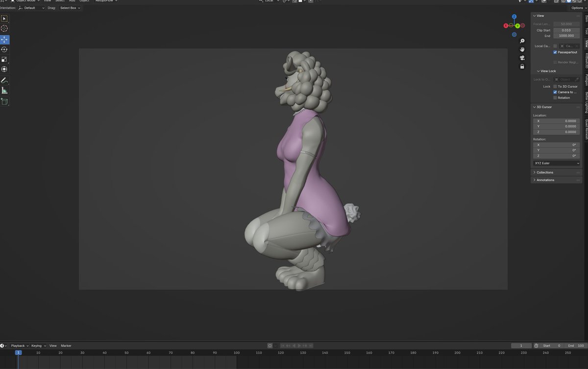
Task: Open the XYZ Euler rotation order dropdown
Action: coord(556,163)
